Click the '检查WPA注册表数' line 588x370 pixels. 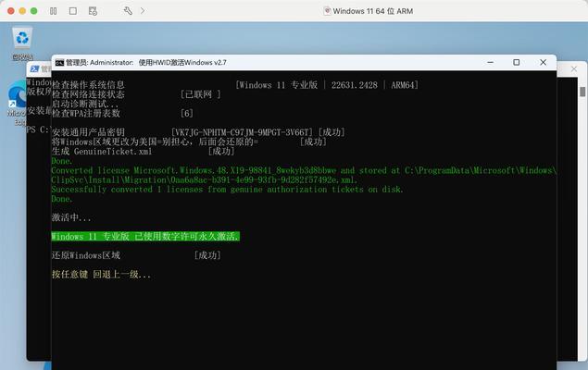(86, 113)
